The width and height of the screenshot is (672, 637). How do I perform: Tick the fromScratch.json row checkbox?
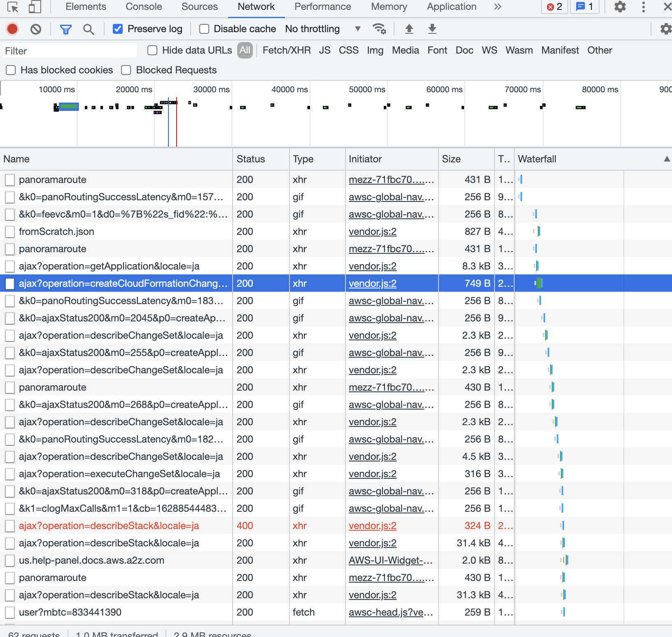click(x=10, y=232)
